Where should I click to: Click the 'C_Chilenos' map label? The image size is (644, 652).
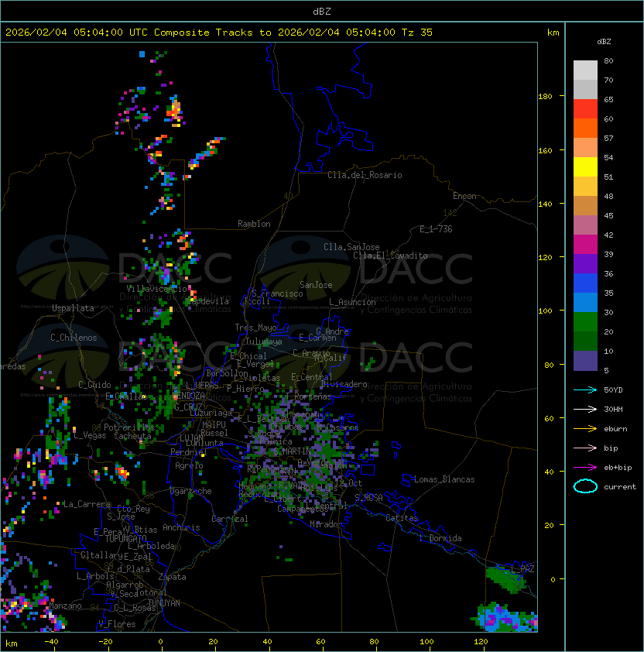74,338
